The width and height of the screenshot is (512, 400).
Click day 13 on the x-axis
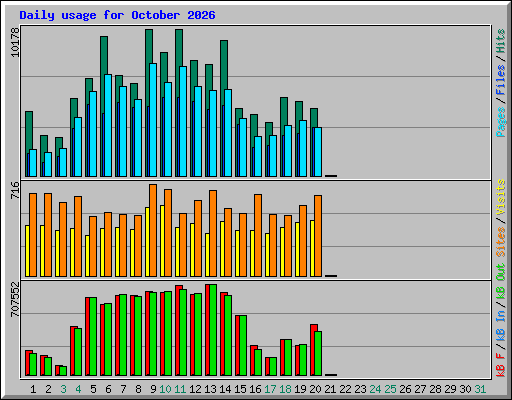[210, 389]
